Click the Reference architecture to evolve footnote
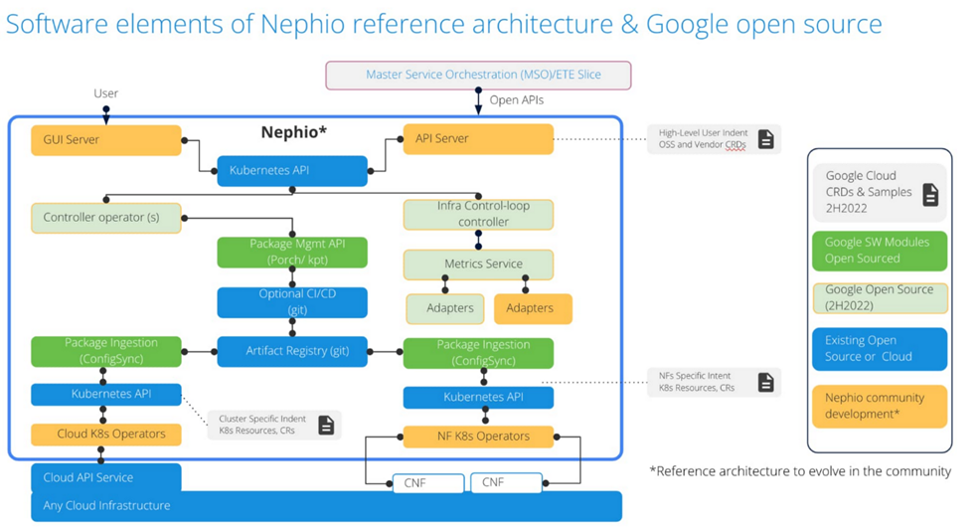Viewport: 980px width, 527px height. (801, 471)
